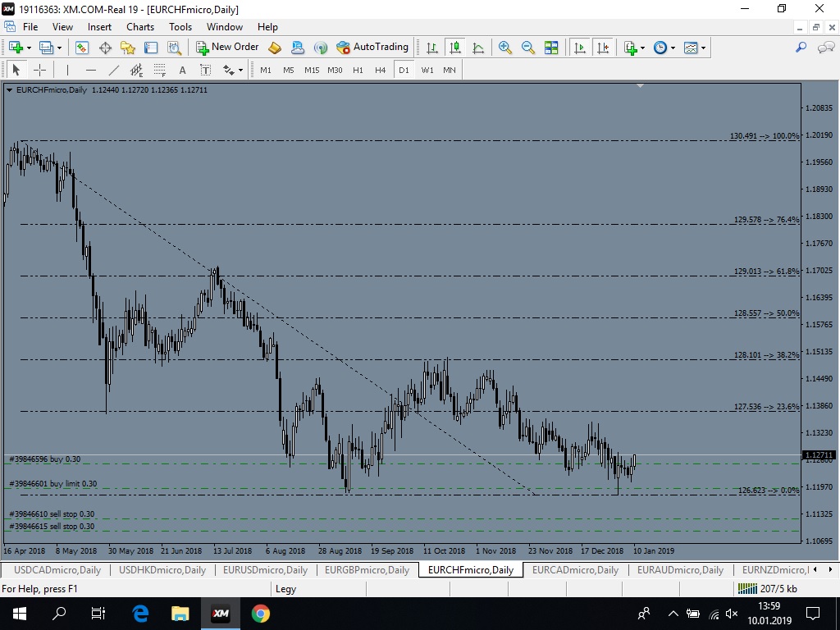Tile the chart windows
This screenshot has height=630, width=840.
click(x=551, y=48)
